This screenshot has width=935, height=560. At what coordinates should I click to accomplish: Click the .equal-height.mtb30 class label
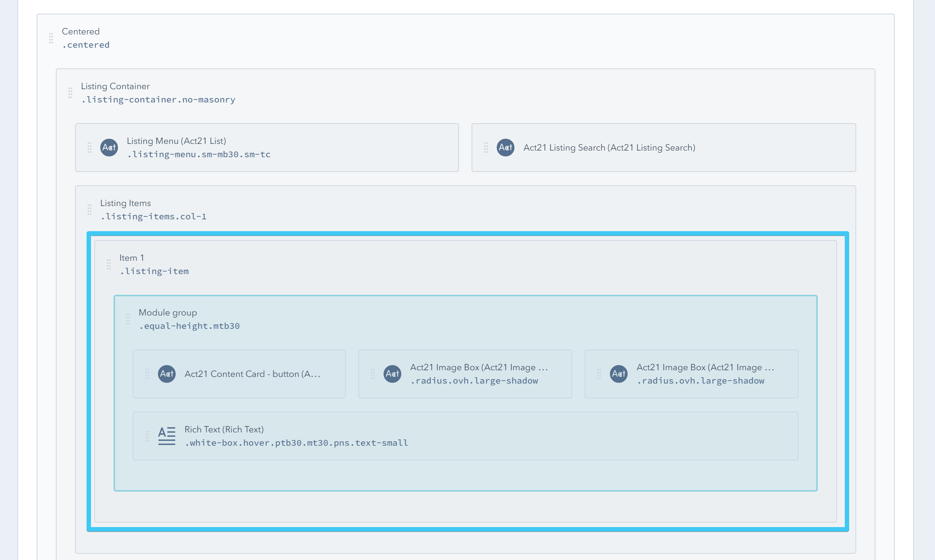click(x=189, y=326)
